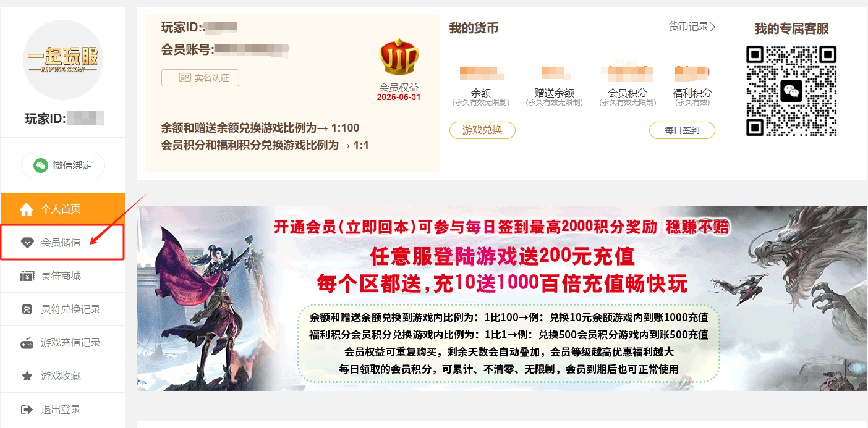The height and width of the screenshot is (428, 868).
Task: Click the green WeChat icon in 微信绑定
Action: point(41,166)
